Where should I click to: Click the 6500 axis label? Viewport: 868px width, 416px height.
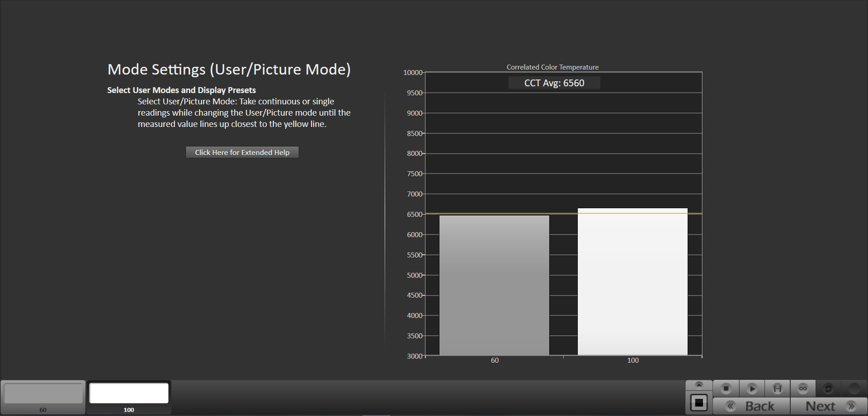(414, 215)
